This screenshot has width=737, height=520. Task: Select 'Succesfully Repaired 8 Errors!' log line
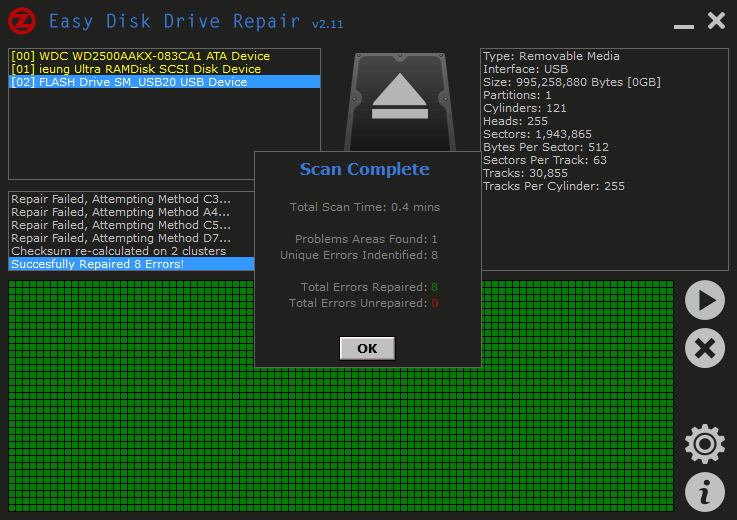(132, 264)
